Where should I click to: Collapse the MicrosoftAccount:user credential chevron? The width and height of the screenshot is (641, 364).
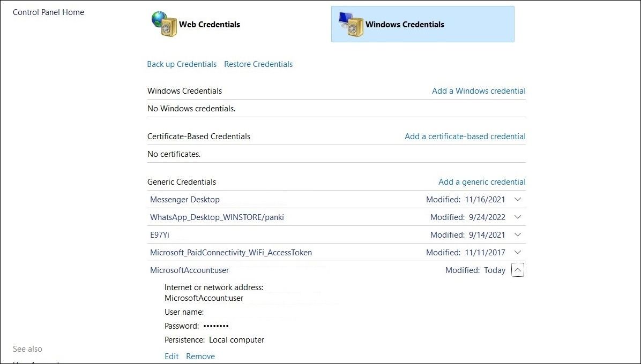click(518, 270)
